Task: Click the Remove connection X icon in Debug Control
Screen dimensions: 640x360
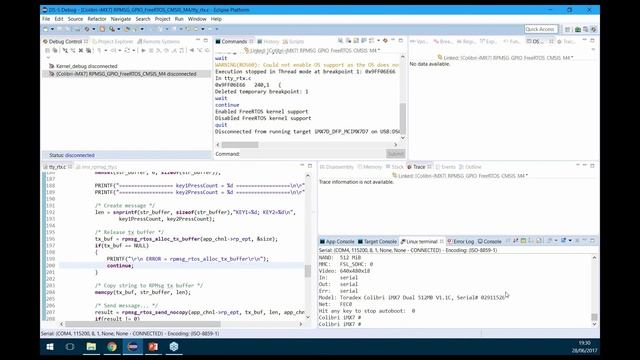Action: [80, 50]
